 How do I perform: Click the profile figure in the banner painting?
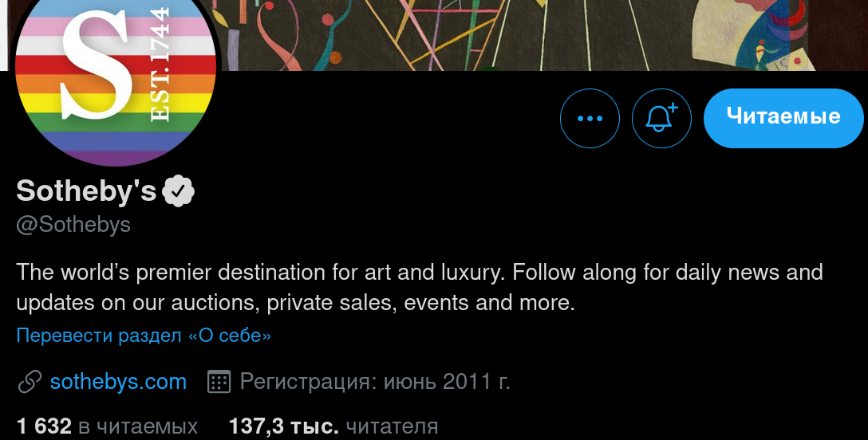coord(754,34)
